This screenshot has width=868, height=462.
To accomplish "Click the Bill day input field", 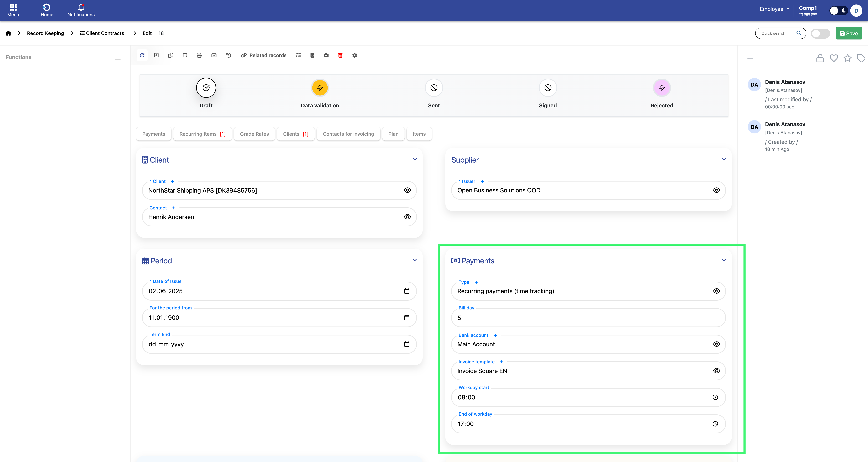I will pyautogui.click(x=588, y=318).
